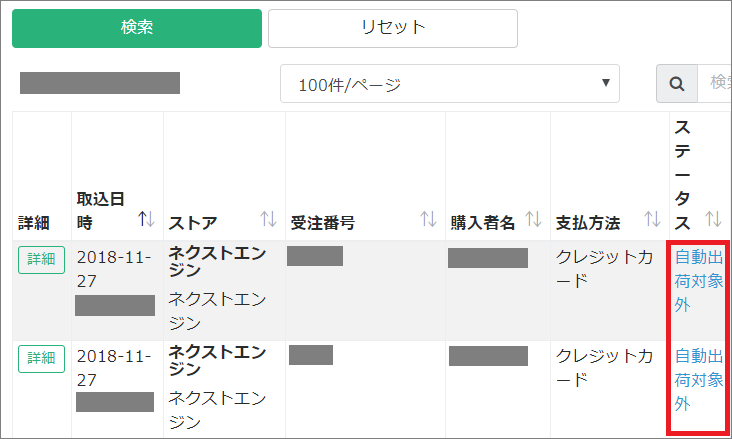Click the green 検索 button
The width and height of the screenshot is (732, 439).
coord(137,28)
